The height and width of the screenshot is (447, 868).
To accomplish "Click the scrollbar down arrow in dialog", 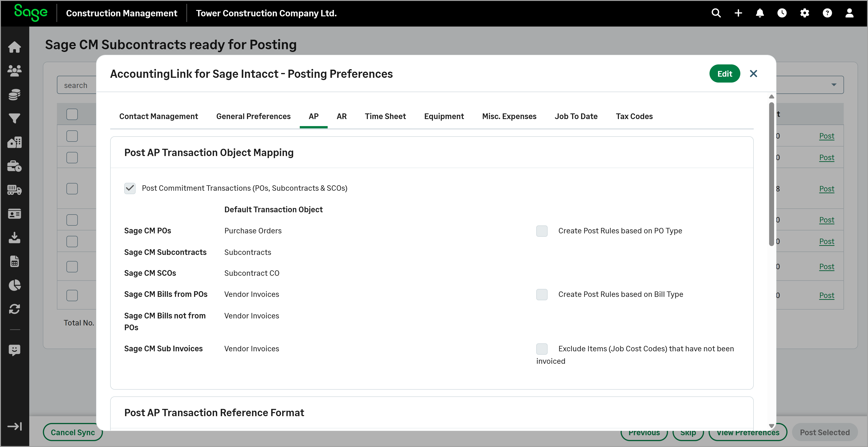I will pyautogui.click(x=771, y=426).
